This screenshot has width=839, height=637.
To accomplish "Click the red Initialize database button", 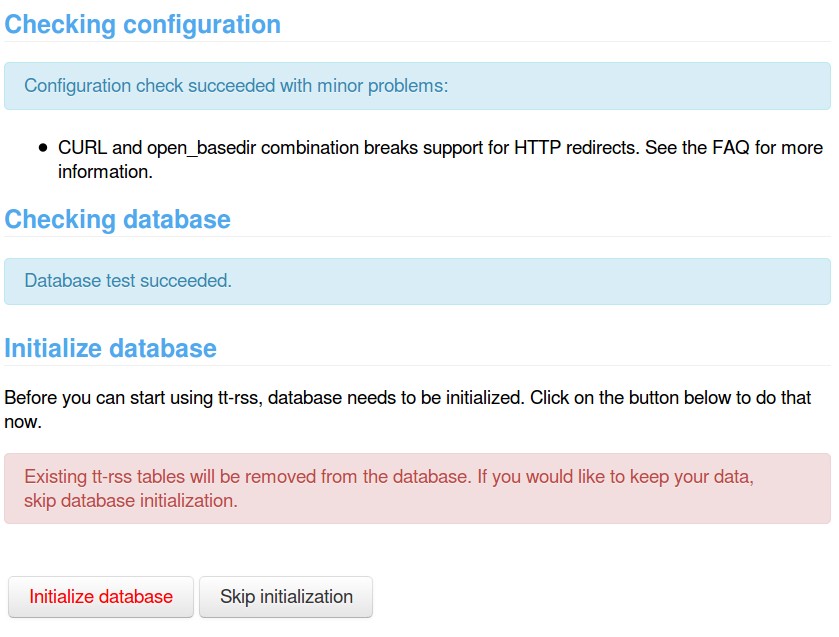I will (x=101, y=597).
